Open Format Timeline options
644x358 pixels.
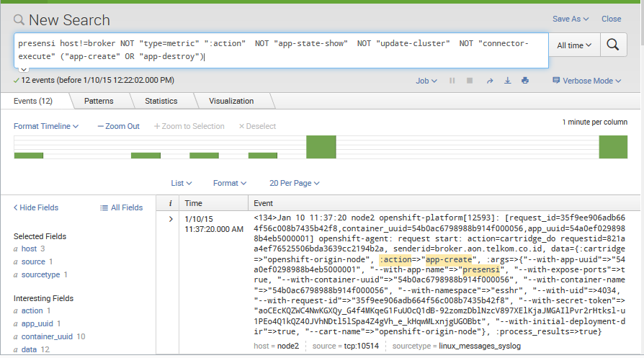tap(46, 126)
